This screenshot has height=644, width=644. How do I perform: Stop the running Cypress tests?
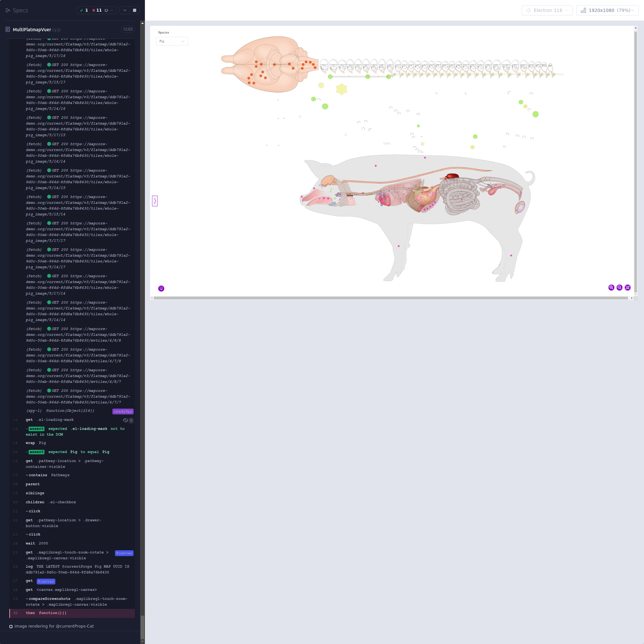click(x=134, y=10)
